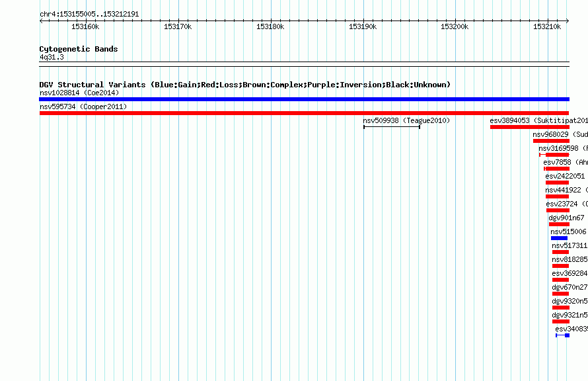
Task: Click the red bar under dgv9321n5
Action: coord(561,321)
